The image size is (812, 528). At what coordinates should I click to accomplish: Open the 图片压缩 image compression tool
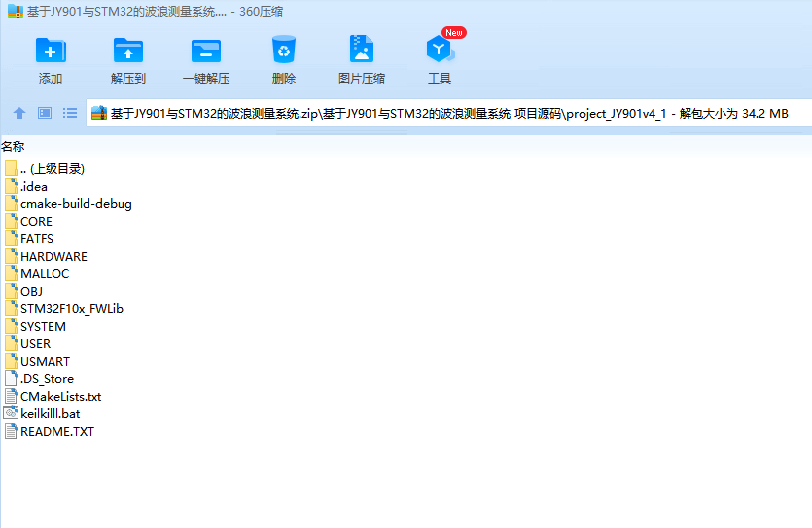362,51
